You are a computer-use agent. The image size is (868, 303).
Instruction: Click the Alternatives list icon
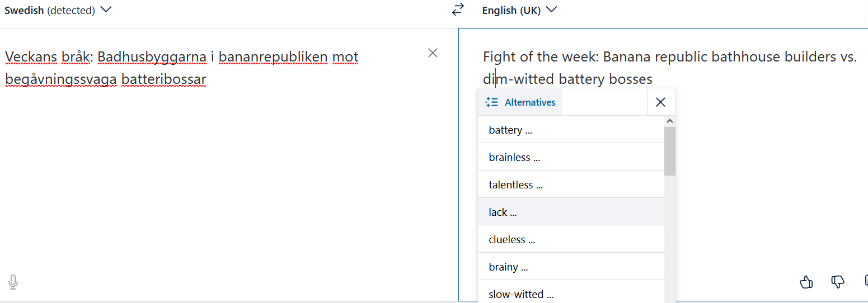coord(492,102)
